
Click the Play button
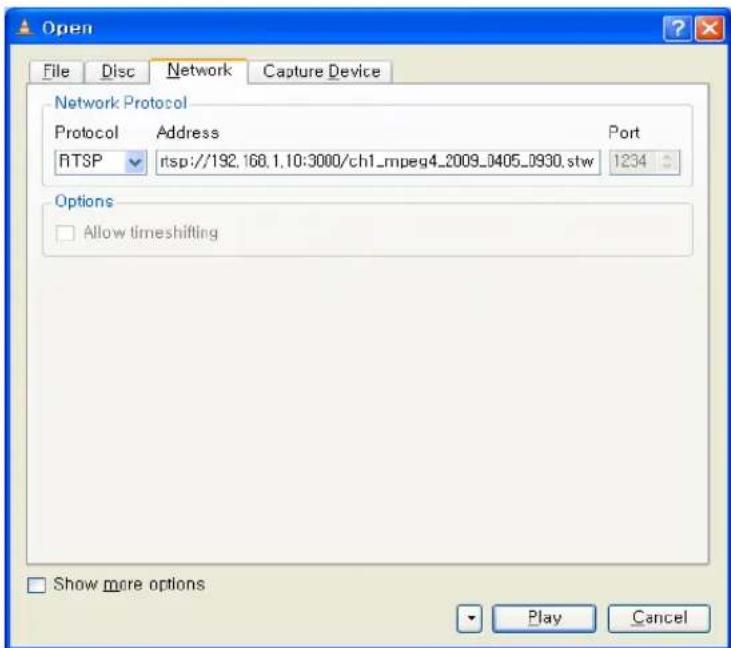click(x=544, y=619)
